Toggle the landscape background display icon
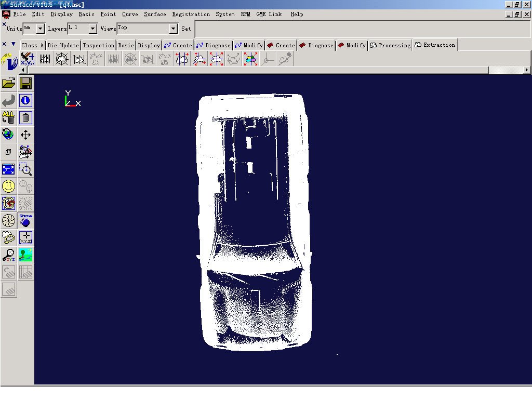Screen dimensions: 532x399 click(25, 255)
